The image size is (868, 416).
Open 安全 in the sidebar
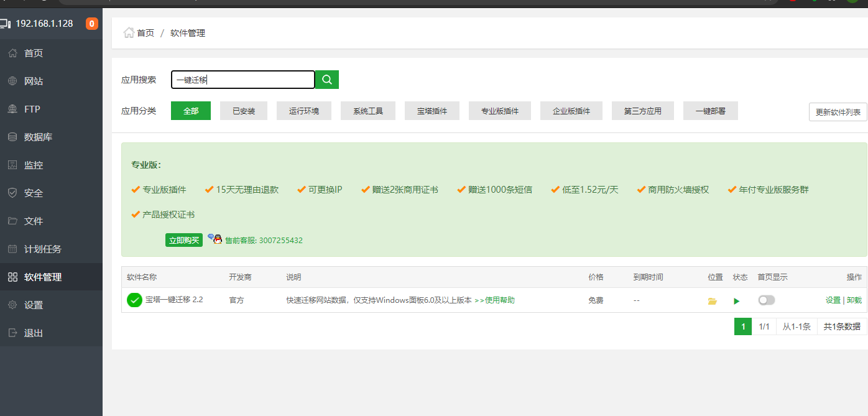(51, 193)
